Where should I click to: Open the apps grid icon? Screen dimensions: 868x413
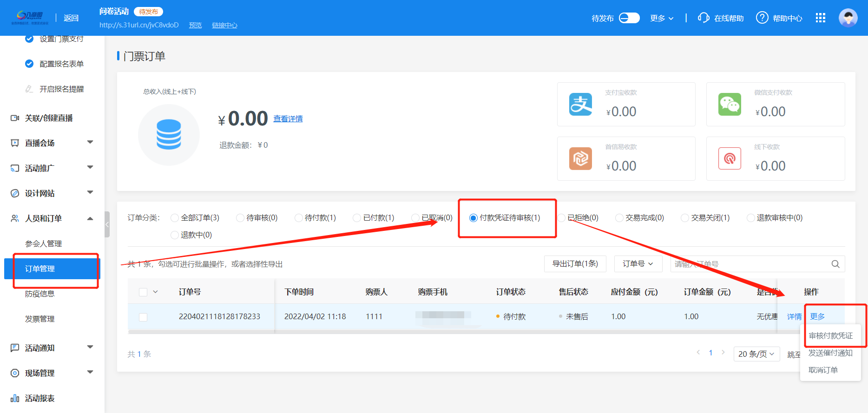[821, 18]
